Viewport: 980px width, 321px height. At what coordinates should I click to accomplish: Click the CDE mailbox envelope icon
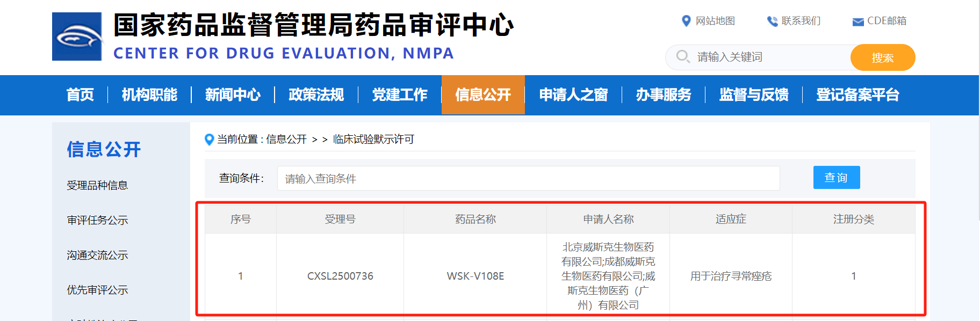[858, 21]
